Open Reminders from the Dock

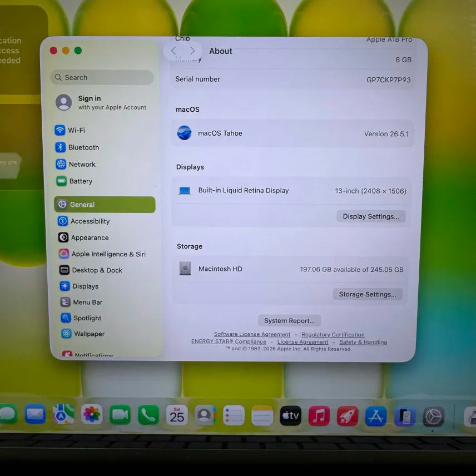coord(234,415)
